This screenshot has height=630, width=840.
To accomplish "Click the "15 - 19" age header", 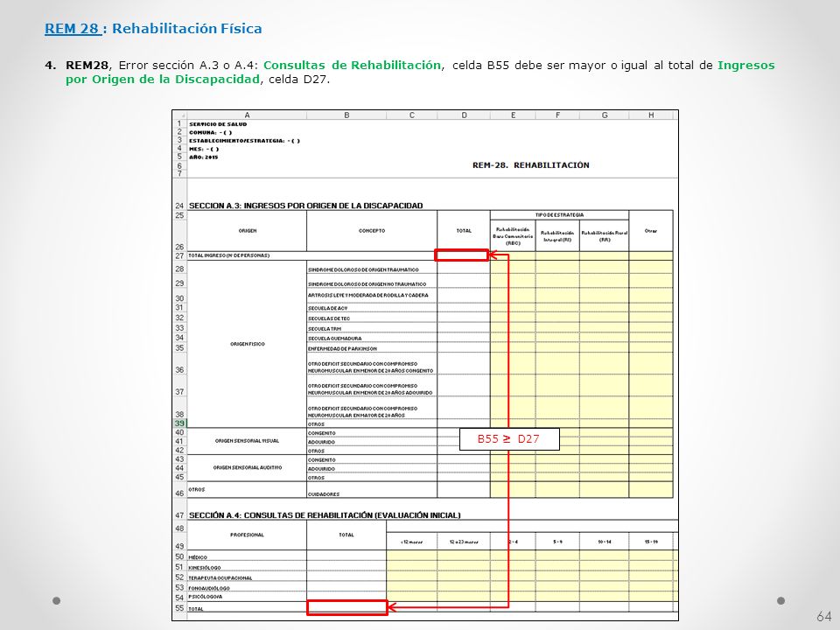I will tap(651, 542).
